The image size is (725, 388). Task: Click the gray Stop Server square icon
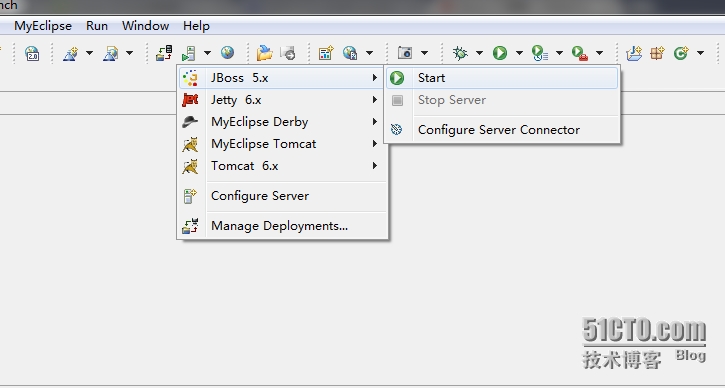tap(397, 100)
